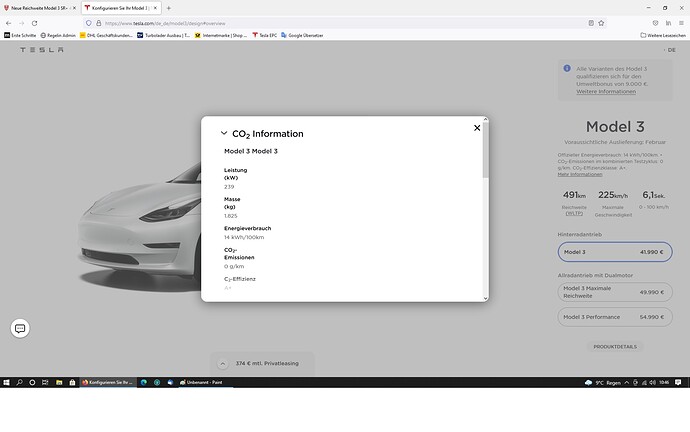Open the library icon in Firefox toolbar

coord(668,23)
